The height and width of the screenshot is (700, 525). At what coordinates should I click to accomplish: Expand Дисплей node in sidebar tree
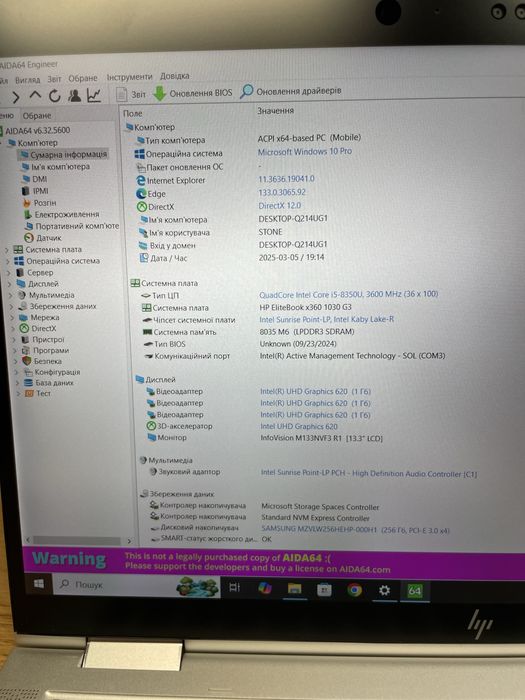coord(9,284)
